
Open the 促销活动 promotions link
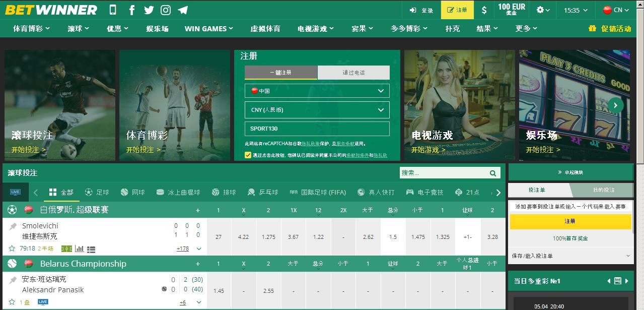click(610, 29)
